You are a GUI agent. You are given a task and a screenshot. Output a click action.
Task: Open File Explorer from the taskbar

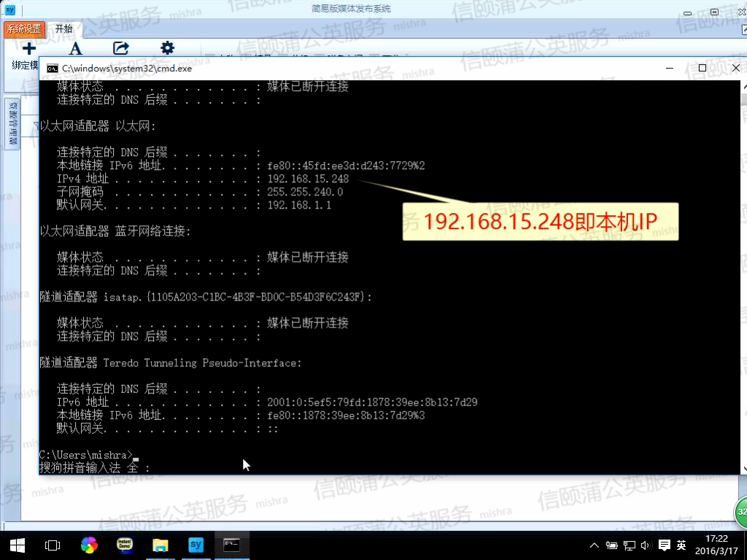coord(160,545)
